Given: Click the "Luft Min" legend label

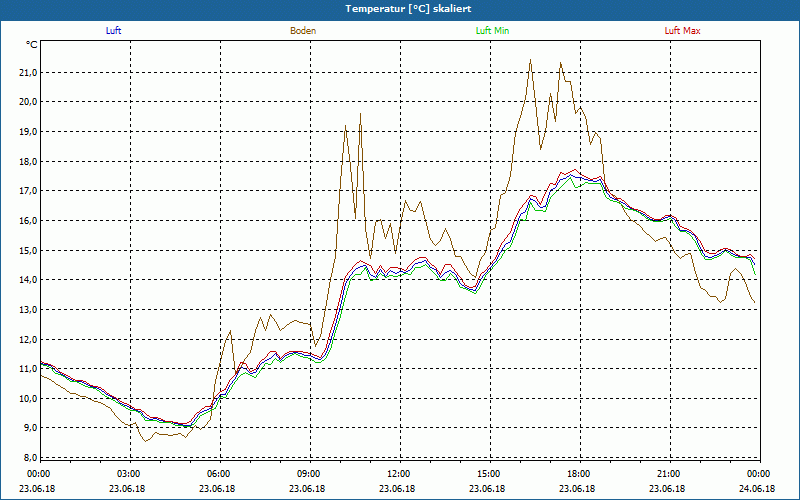Looking at the screenshot, I should click(x=492, y=31).
